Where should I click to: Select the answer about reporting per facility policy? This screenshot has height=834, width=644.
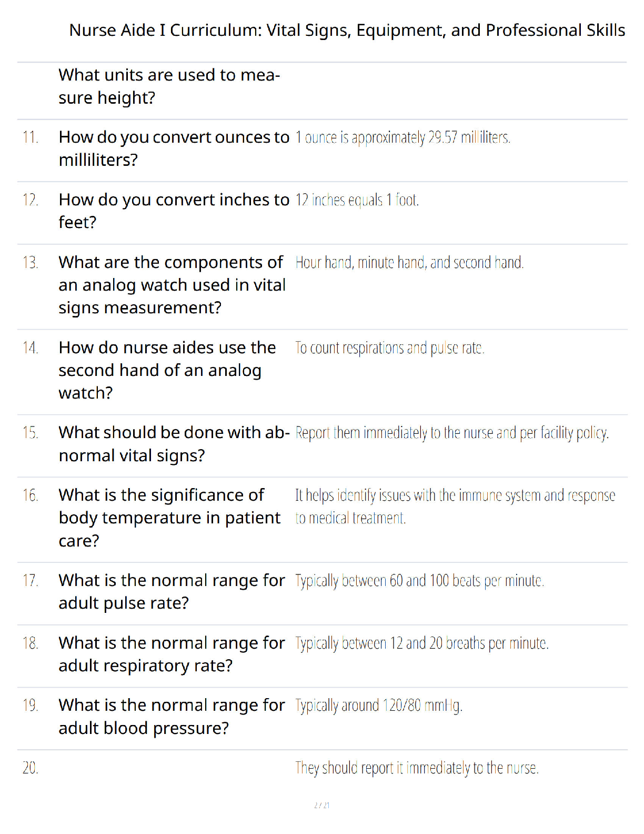click(452, 433)
